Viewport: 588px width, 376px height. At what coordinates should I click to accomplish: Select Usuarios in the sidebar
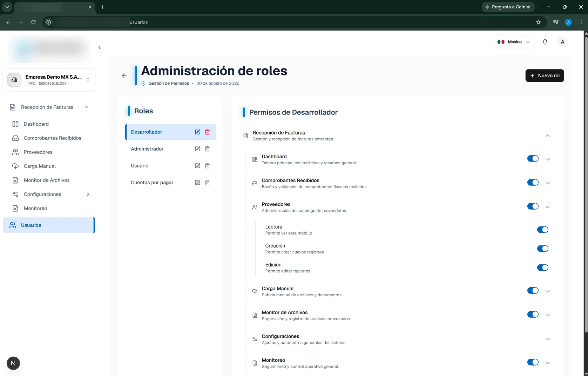(x=49, y=225)
